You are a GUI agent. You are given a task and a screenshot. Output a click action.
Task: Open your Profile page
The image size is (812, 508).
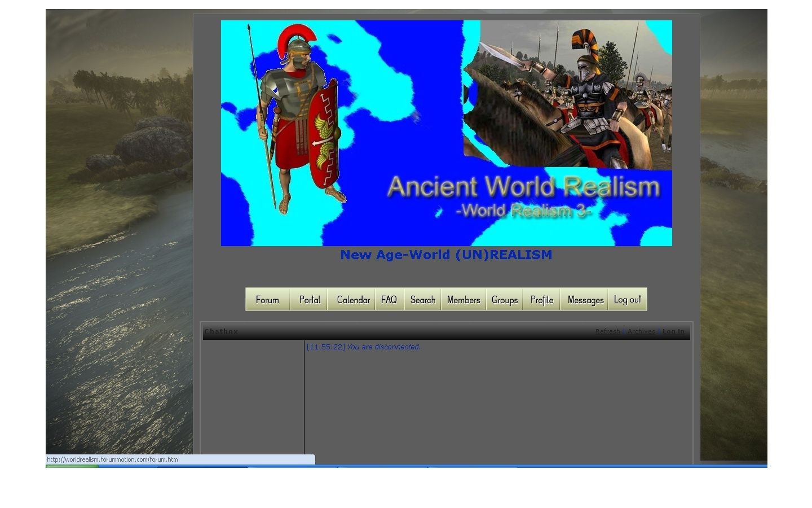point(541,300)
